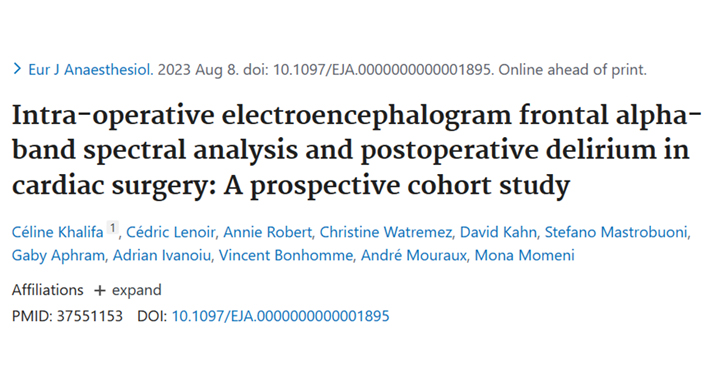The image size is (715, 385).
Task: Open author David Kahn
Action: point(498,232)
